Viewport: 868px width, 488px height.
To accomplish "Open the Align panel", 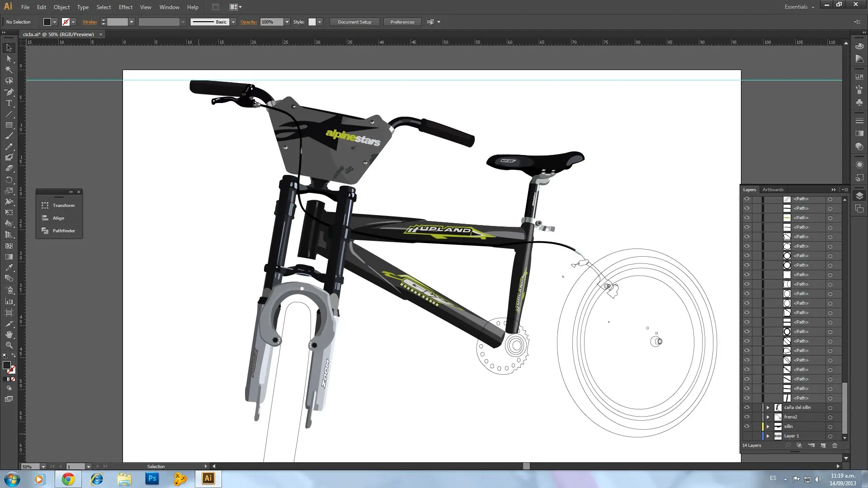I will point(59,218).
